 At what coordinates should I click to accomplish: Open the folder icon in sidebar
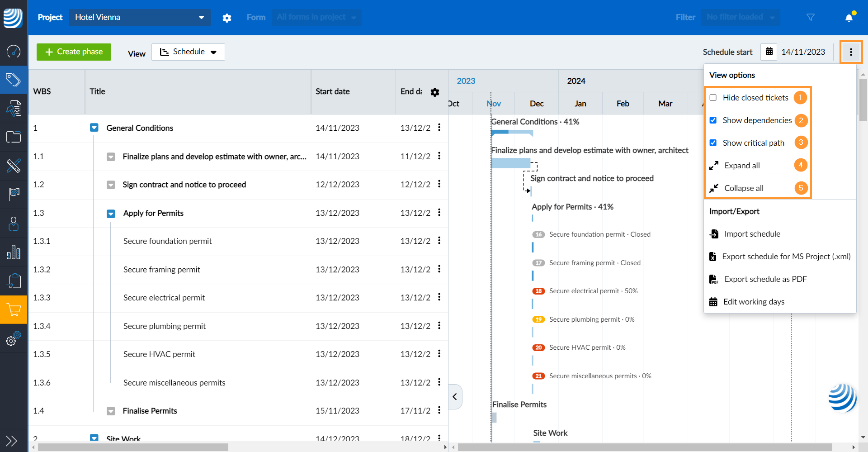click(14, 137)
